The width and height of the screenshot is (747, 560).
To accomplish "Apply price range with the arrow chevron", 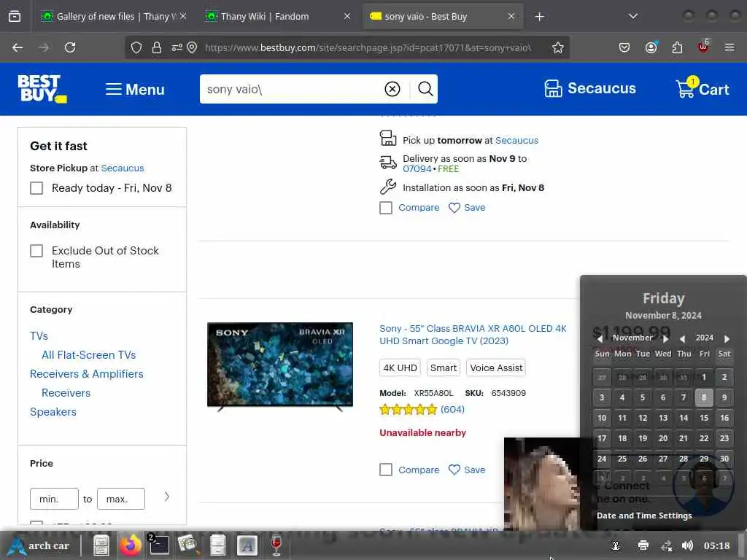I will pos(167,497).
